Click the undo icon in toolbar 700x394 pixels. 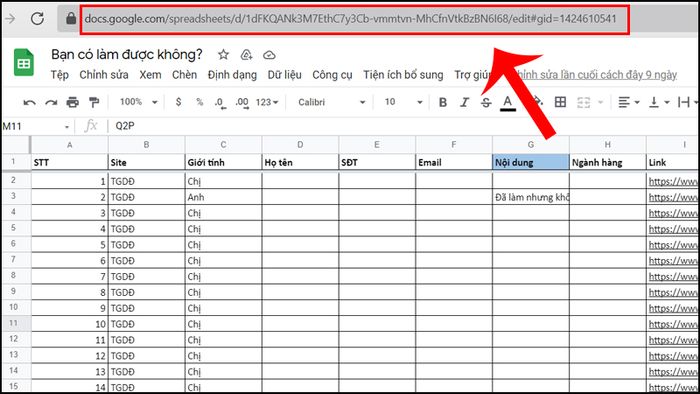point(29,103)
